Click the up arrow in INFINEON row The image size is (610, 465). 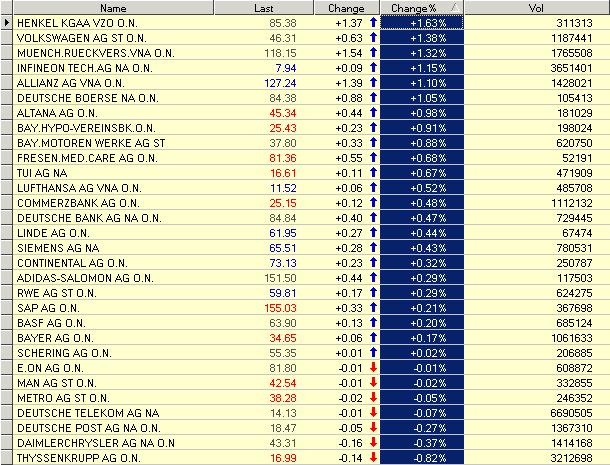(373, 67)
